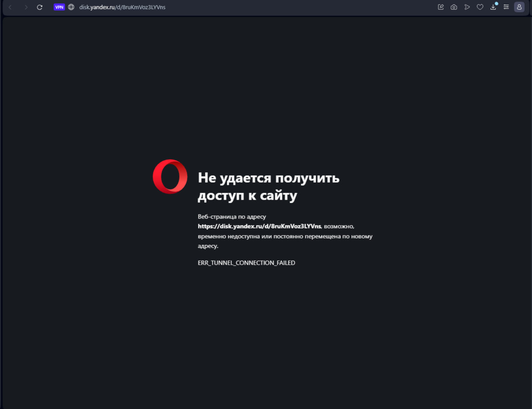Image resolution: width=532 pixels, height=409 pixels.
Task: Open the user profile account button
Action: [519, 7]
